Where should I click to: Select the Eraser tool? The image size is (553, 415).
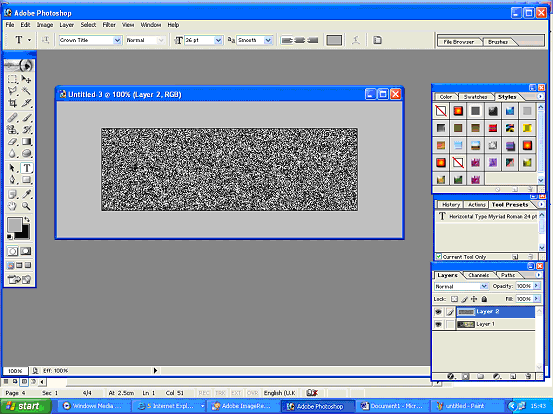coord(13,142)
